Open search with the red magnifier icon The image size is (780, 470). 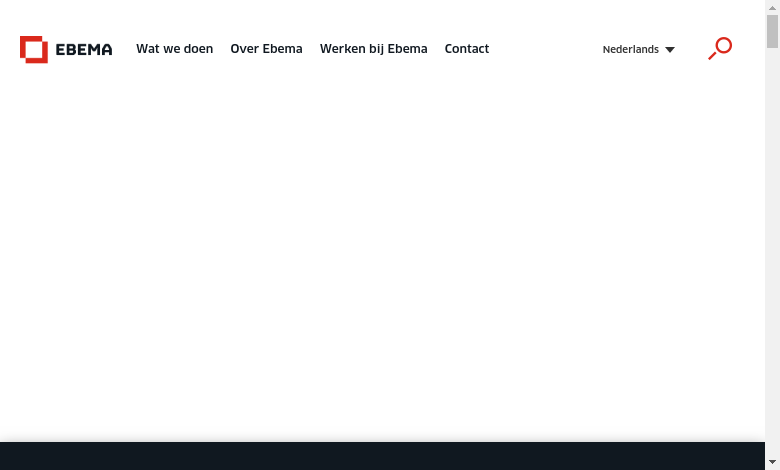720,48
